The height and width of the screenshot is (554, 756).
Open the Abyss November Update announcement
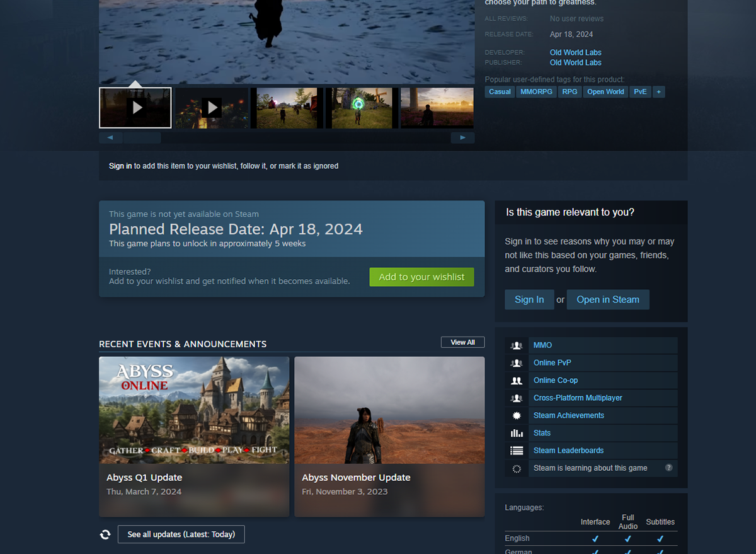[389, 437]
